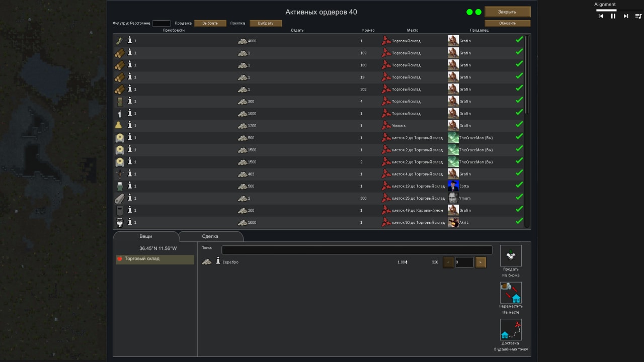The width and height of the screenshot is (644, 362).
Task: Click the item icon in the Караван Умом row
Action: pyautogui.click(x=119, y=210)
